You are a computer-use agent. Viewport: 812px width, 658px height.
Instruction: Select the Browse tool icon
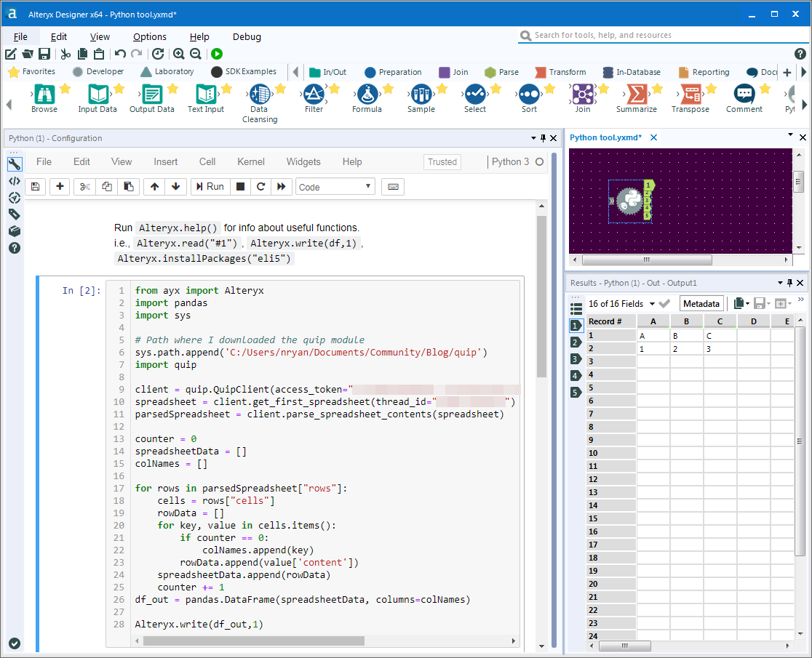pos(44,95)
